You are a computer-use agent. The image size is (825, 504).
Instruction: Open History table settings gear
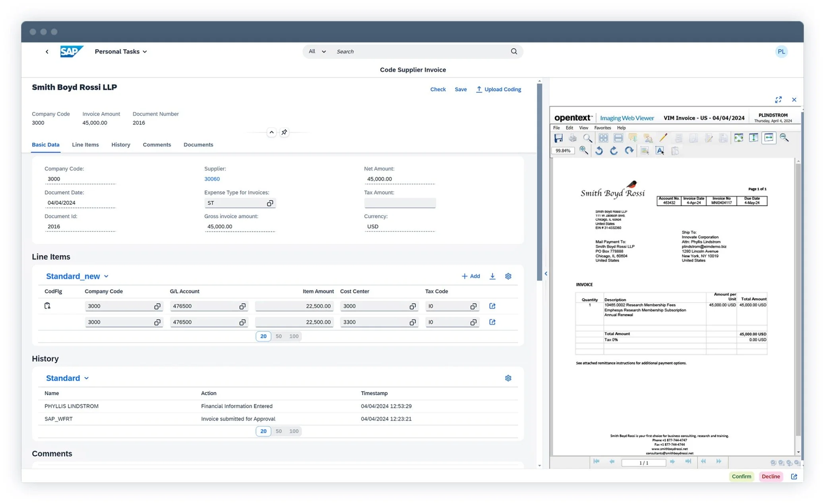(x=508, y=378)
